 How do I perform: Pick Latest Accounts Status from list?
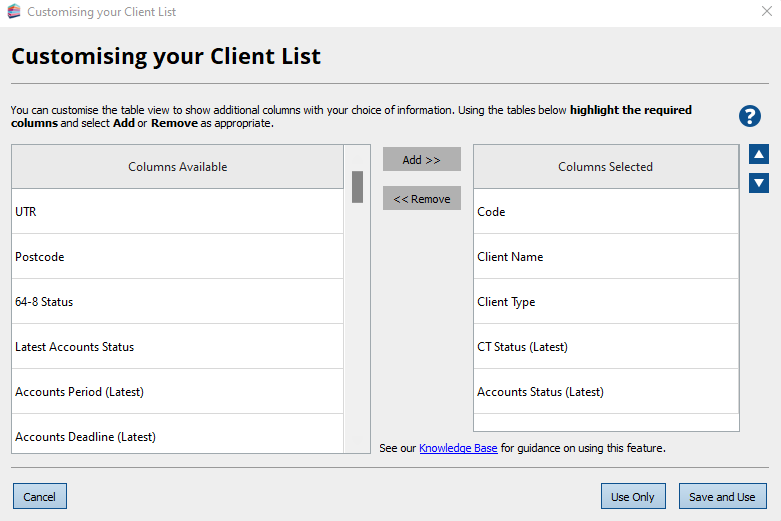pyautogui.click(x=177, y=347)
